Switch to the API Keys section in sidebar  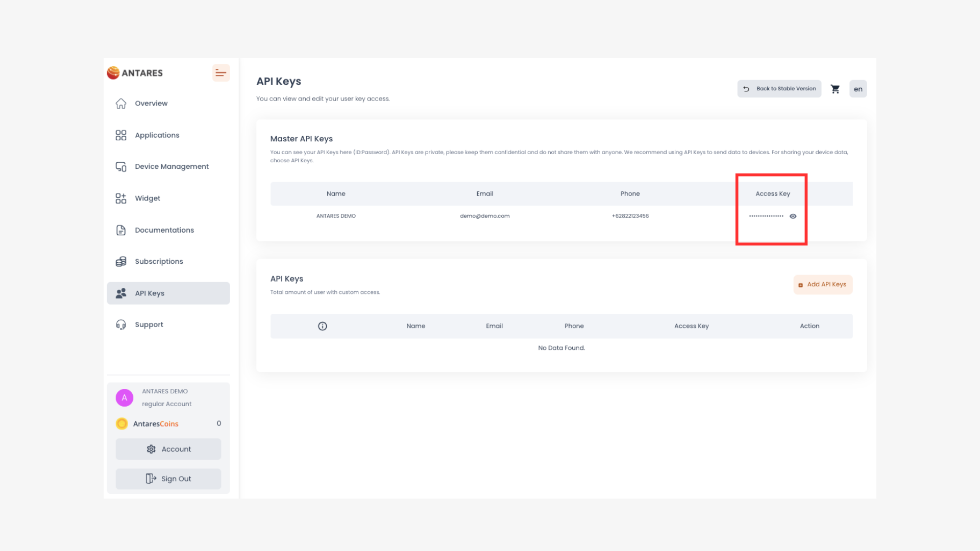point(149,293)
